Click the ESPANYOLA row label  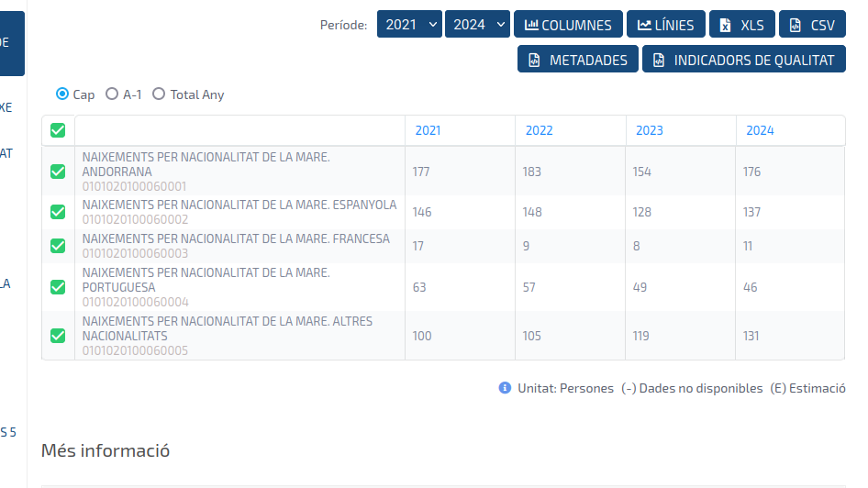tap(239, 205)
